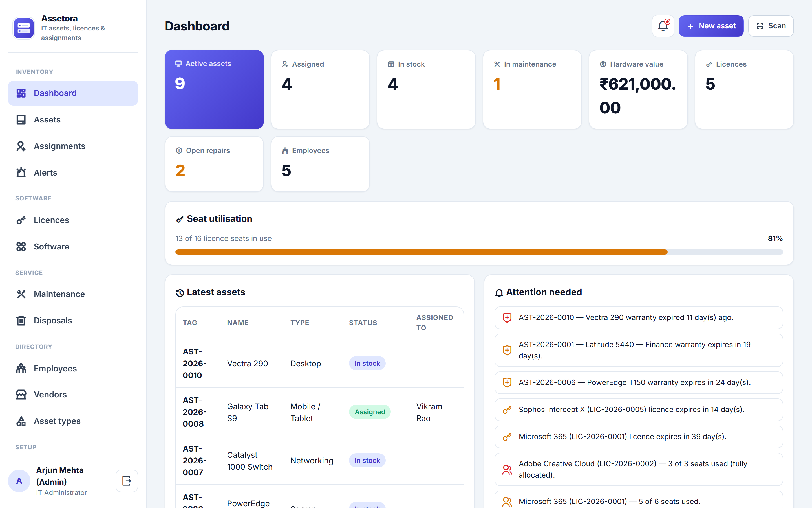Click In stock badge on Catalyst 1000 Switch row

point(367,461)
